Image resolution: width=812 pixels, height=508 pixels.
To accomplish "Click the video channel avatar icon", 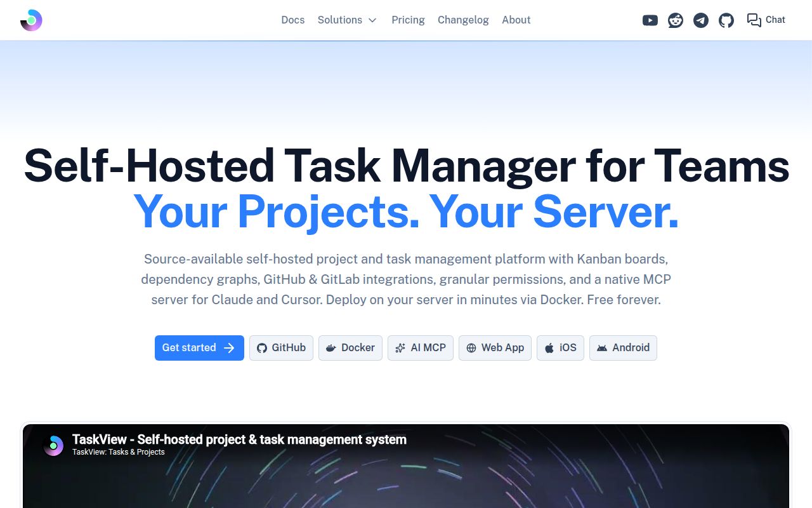I will [53, 446].
